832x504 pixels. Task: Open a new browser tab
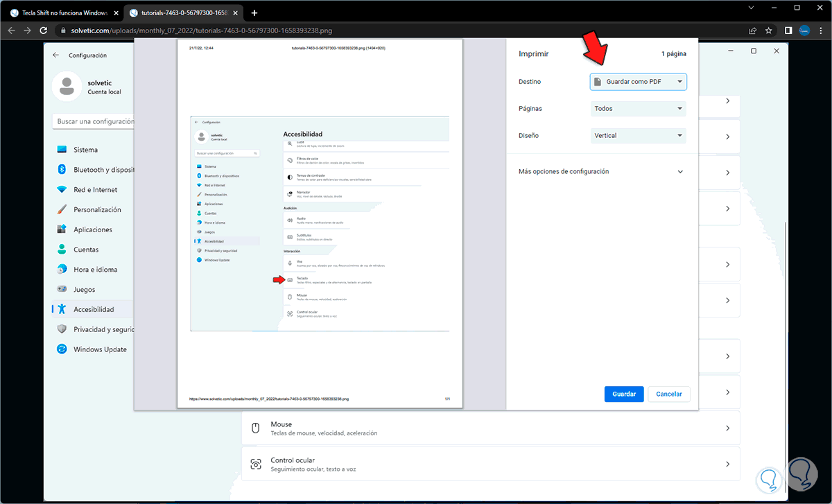[254, 12]
